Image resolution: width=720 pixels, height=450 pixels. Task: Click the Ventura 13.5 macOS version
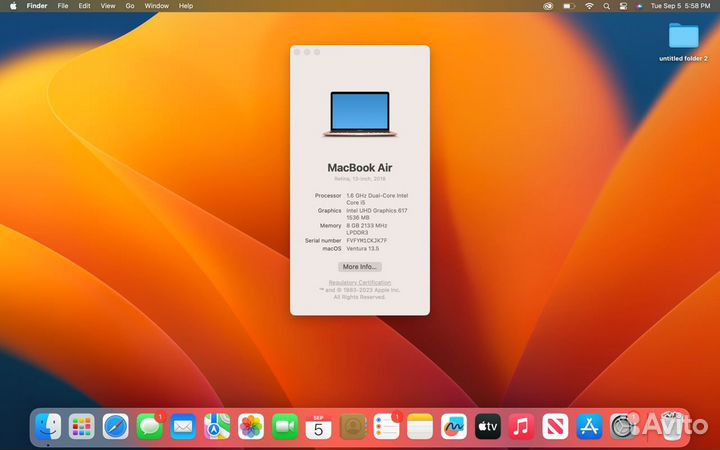pos(363,248)
